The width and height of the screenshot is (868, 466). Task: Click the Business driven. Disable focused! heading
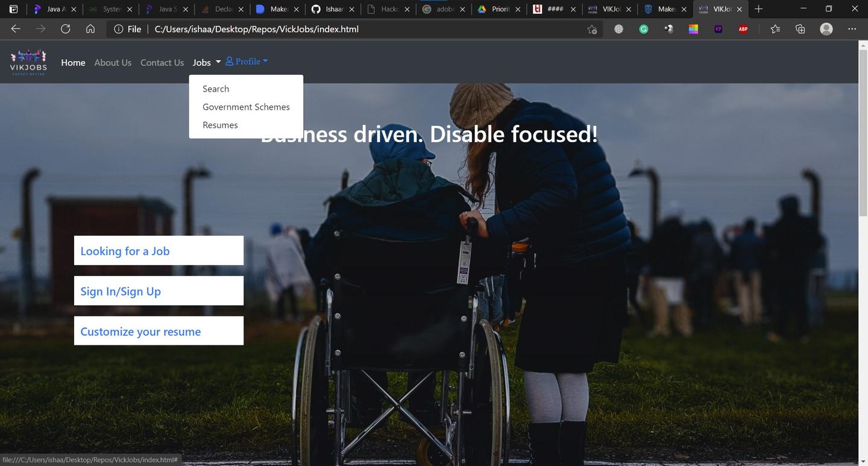pyautogui.click(x=429, y=134)
